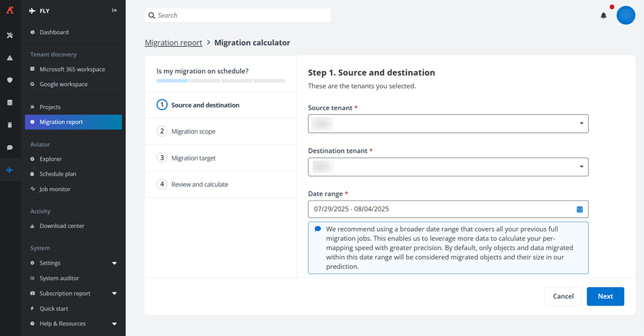This screenshot has height=336, width=644.
Task: Click the shield icon in the left rail
Action: pyautogui.click(x=10, y=80)
